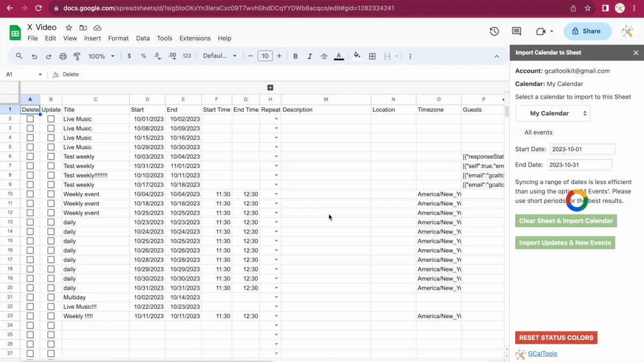Open the Format menu
The image size is (644, 362).
(x=119, y=39)
